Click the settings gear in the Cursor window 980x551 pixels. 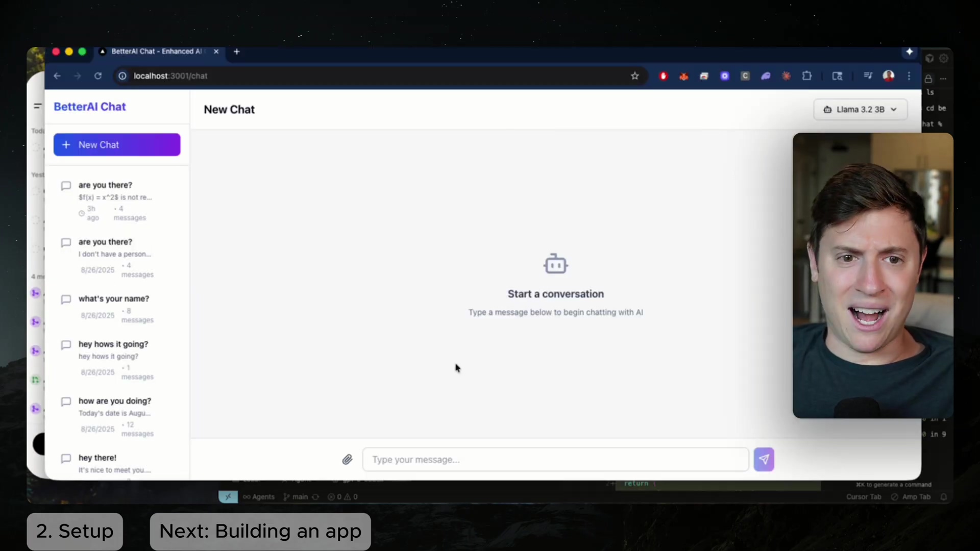click(x=944, y=58)
